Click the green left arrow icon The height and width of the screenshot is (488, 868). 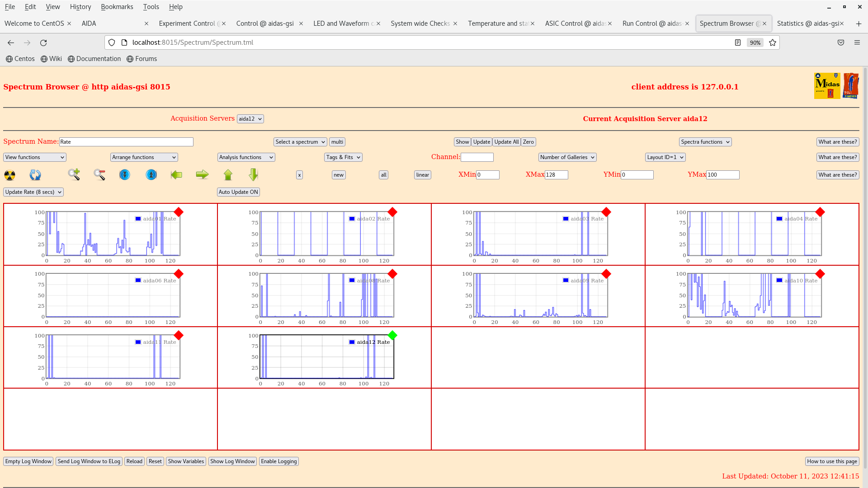(x=176, y=175)
